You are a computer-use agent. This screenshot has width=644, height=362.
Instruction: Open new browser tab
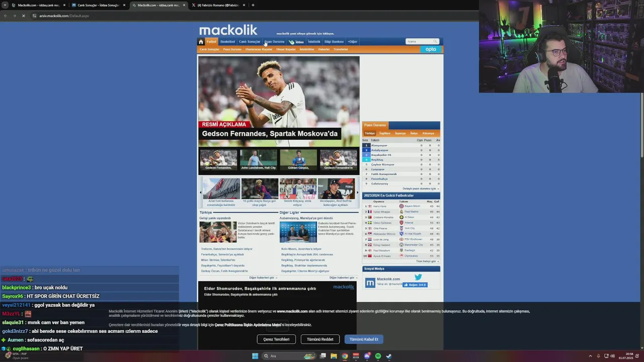click(x=253, y=5)
